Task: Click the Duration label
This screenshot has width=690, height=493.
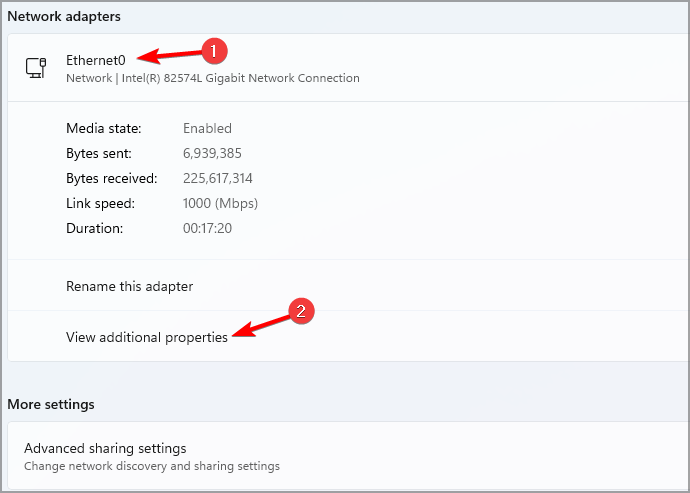Action: pos(94,228)
